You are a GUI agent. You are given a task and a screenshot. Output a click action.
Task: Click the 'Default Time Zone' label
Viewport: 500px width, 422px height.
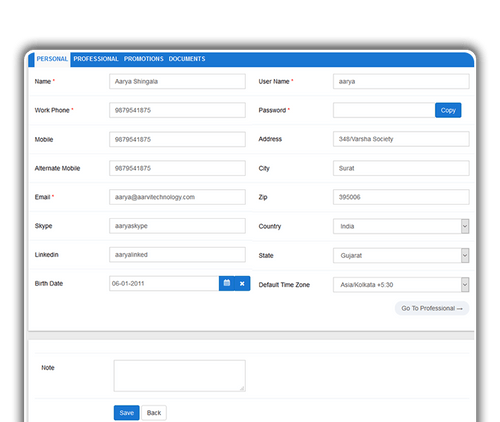coord(284,285)
